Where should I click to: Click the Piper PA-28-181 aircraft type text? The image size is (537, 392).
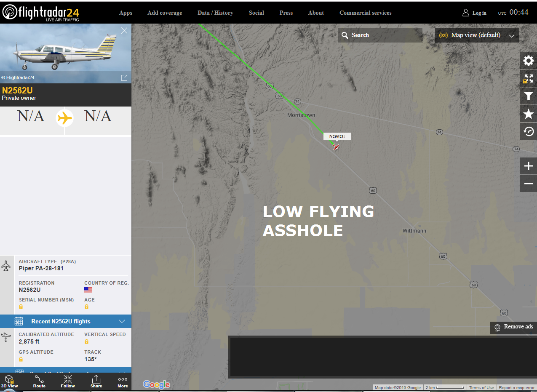(x=41, y=268)
